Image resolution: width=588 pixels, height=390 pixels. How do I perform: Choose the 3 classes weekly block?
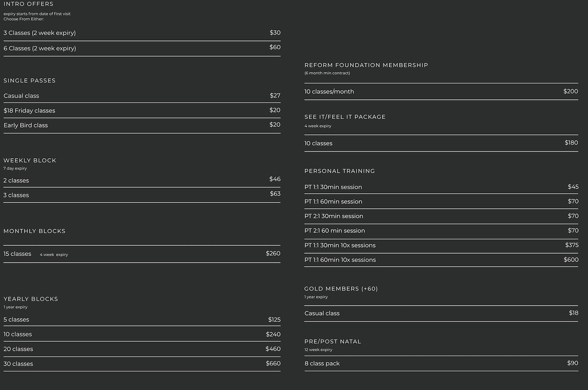pyautogui.click(x=142, y=195)
